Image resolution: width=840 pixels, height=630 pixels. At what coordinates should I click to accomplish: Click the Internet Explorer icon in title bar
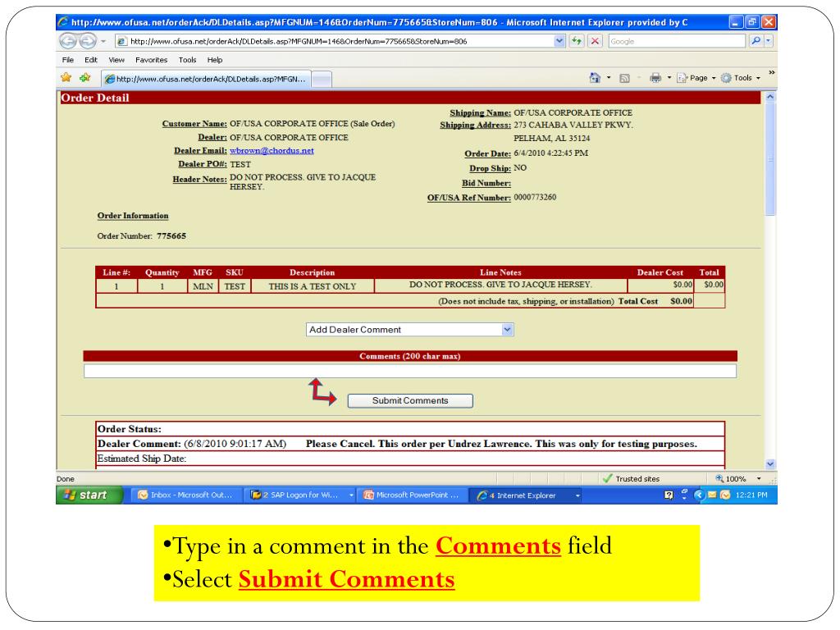click(63, 22)
